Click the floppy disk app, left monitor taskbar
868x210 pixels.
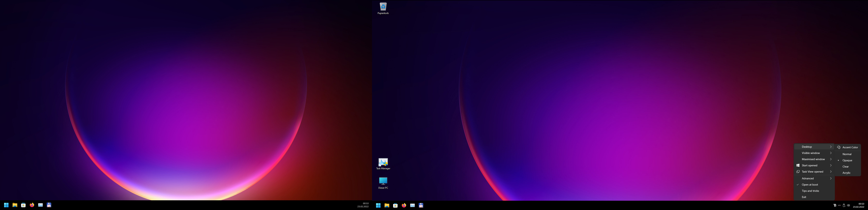tap(49, 205)
